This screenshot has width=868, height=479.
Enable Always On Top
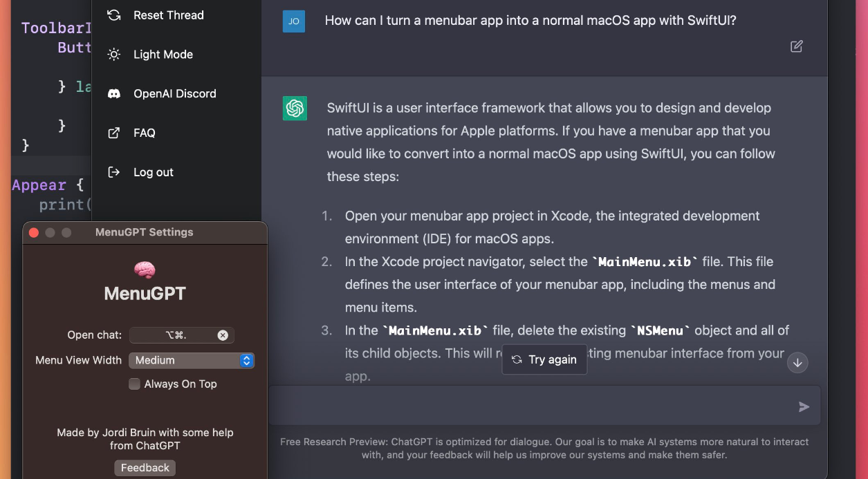pos(134,384)
